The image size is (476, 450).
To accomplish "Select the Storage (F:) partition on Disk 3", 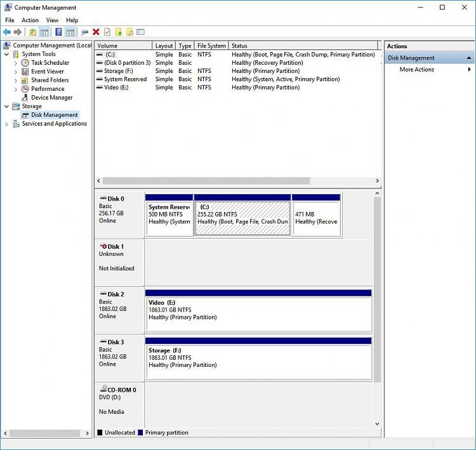I will 258,359.
